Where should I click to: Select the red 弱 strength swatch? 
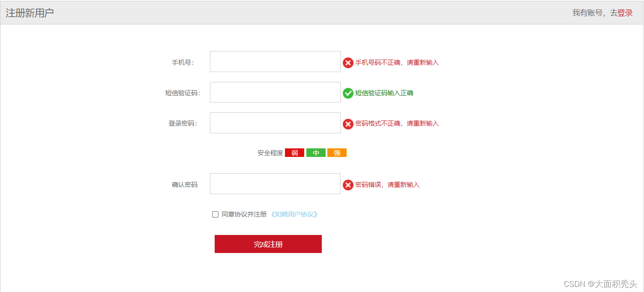pos(294,153)
